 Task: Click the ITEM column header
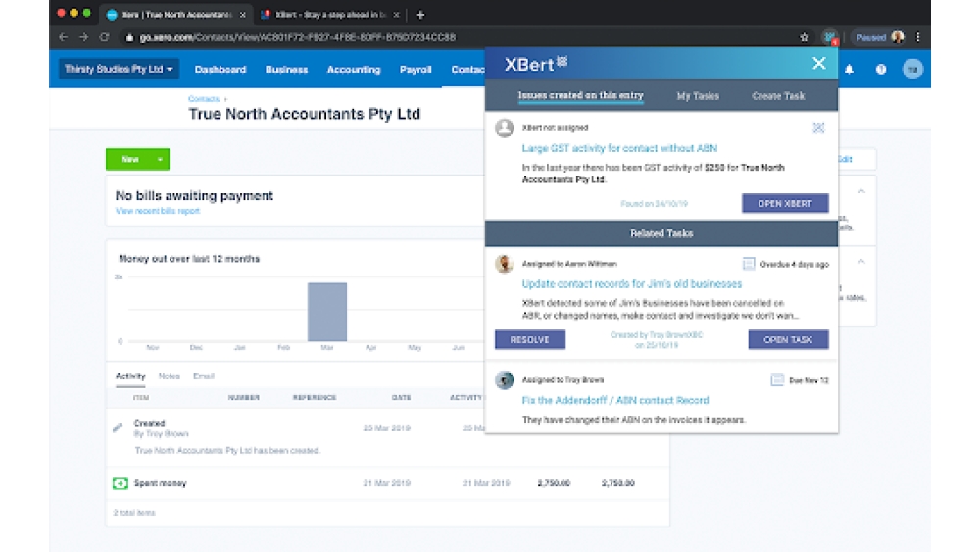pyautogui.click(x=141, y=398)
